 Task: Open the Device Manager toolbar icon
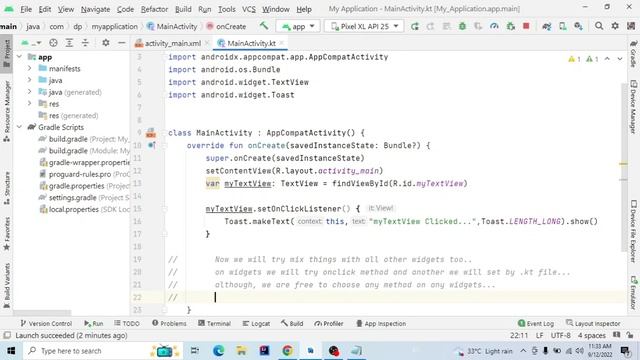[x=562, y=26]
